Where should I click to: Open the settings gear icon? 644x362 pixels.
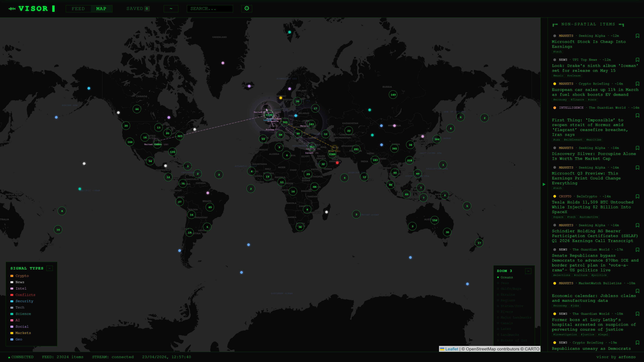click(246, 9)
